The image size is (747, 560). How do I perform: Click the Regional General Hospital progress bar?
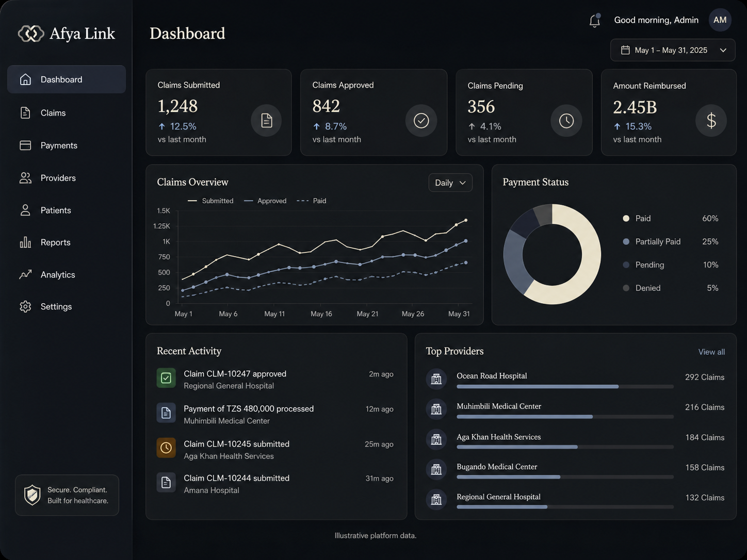(x=565, y=507)
